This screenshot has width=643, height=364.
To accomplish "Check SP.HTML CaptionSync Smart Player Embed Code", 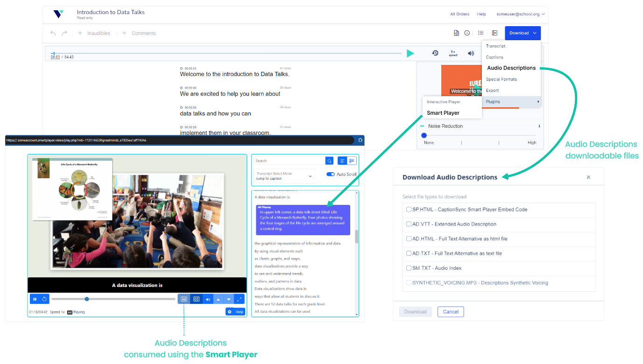I will [409, 210].
